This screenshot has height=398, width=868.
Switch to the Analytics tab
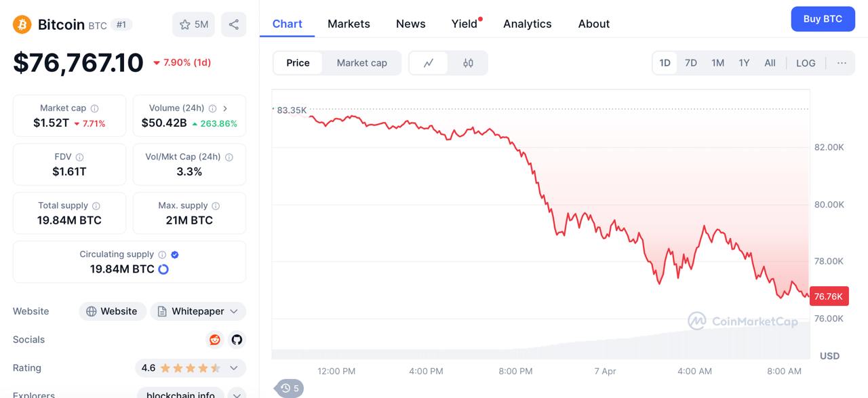[x=527, y=24]
